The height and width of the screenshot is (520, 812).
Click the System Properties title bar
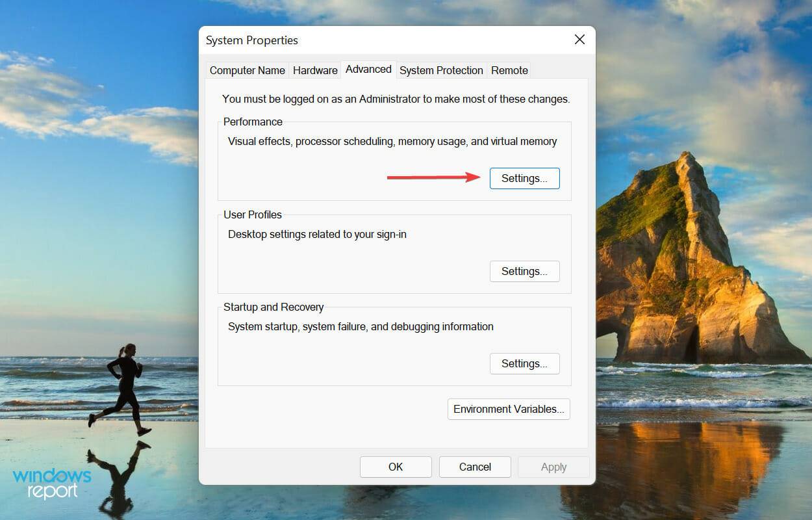pos(251,40)
